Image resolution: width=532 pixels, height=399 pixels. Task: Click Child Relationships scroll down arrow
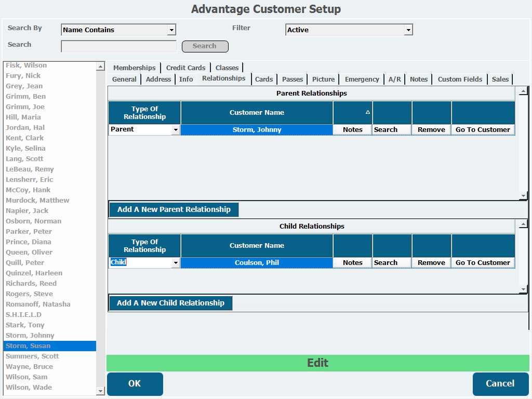[x=523, y=289]
